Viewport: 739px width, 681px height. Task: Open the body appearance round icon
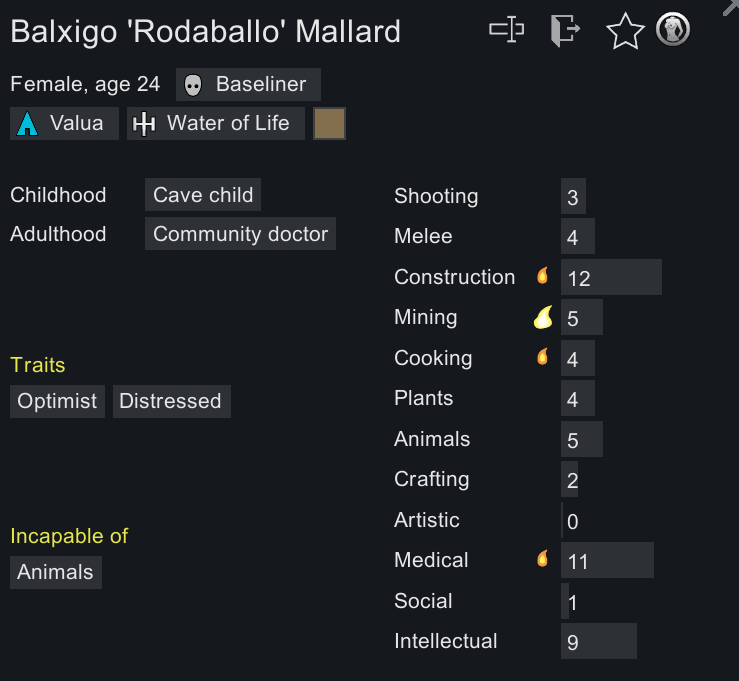pyautogui.click(x=673, y=29)
